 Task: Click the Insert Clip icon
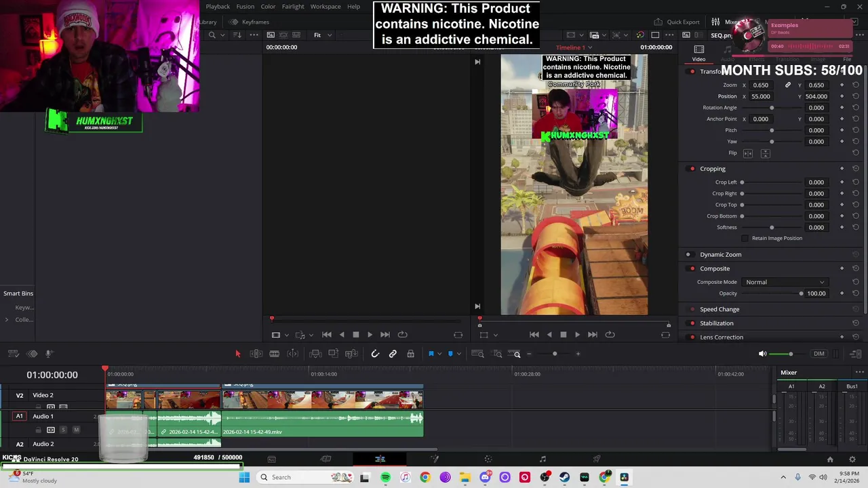(x=315, y=354)
